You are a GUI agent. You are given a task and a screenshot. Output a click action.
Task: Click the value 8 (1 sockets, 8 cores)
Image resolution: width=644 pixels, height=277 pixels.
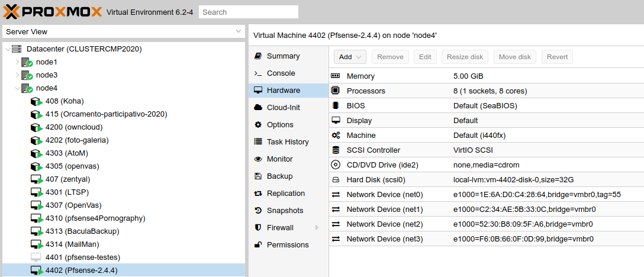click(x=490, y=91)
